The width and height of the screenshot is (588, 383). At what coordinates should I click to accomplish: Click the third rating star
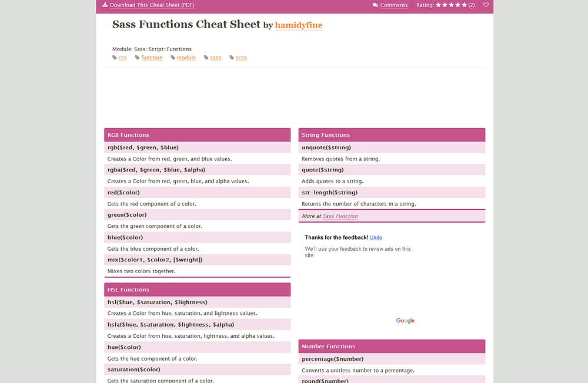pyautogui.click(x=451, y=5)
